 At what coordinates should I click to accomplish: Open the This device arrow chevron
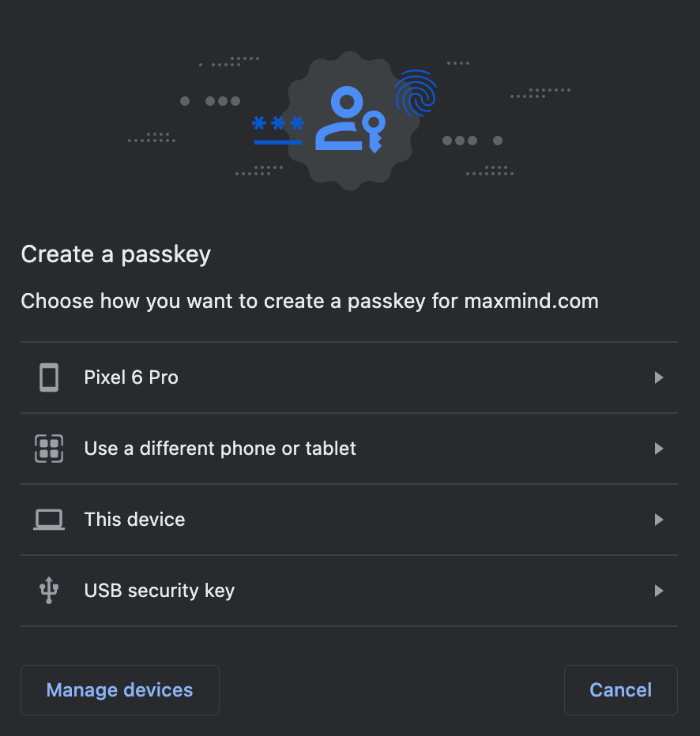(x=659, y=520)
